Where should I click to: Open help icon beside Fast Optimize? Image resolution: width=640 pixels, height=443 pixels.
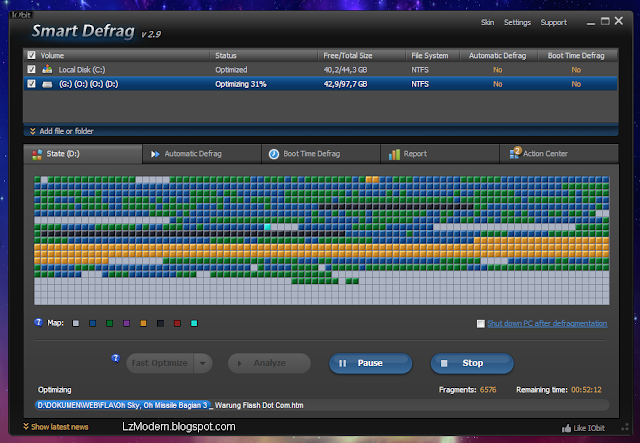(116, 358)
